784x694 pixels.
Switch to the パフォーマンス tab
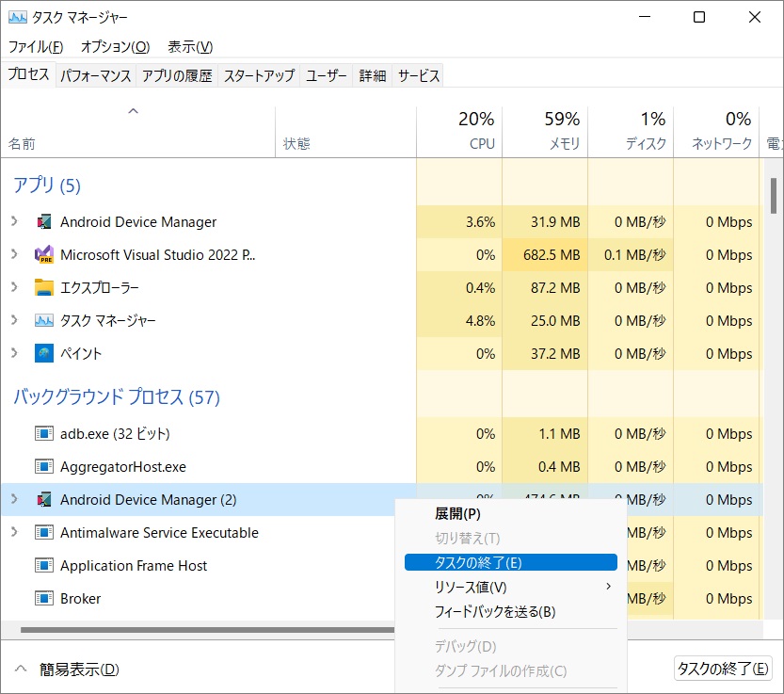coord(95,75)
